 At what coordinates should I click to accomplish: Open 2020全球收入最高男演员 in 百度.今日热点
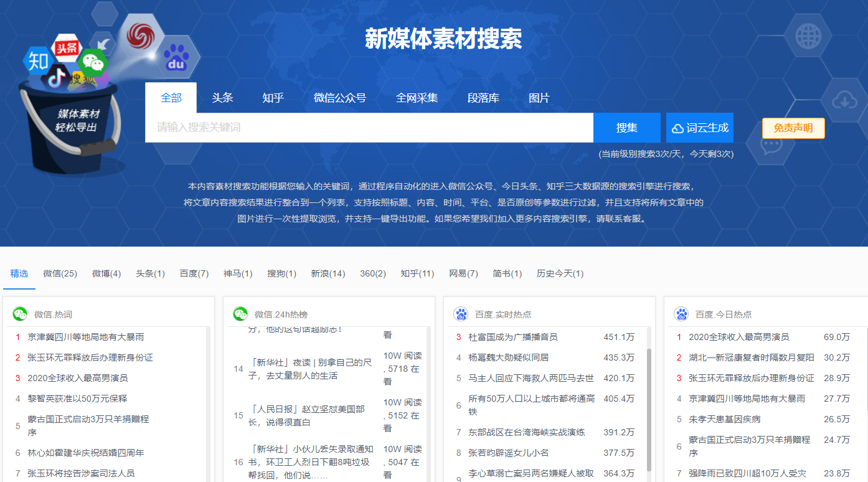pyautogui.click(x=739, y=337)
